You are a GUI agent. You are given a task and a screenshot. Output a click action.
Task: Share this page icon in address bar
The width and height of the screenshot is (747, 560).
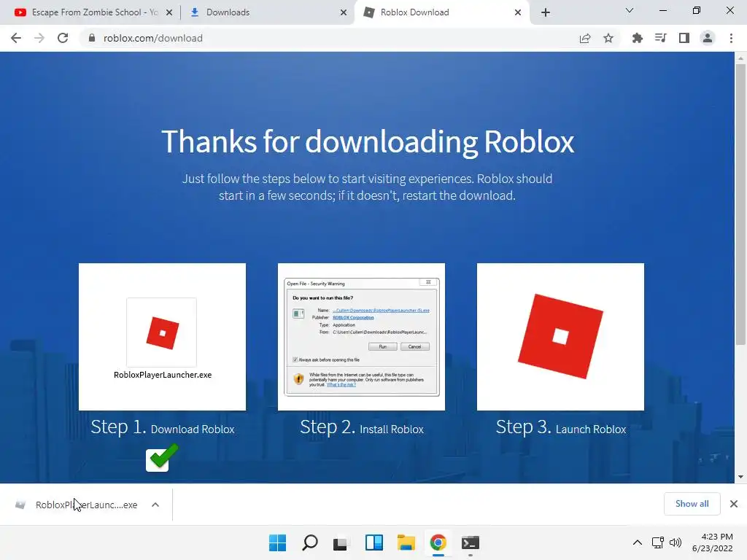click(585, 38)
